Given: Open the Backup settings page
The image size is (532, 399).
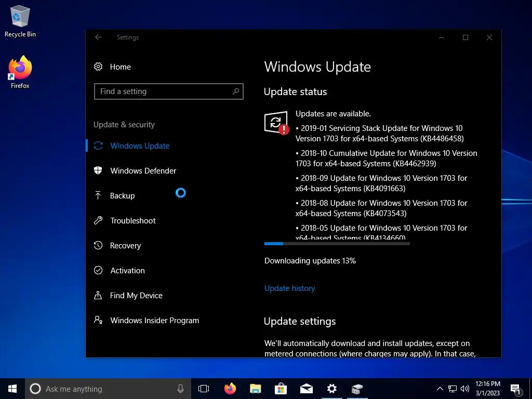Looking at the screenshot, I should coord(122,196).
